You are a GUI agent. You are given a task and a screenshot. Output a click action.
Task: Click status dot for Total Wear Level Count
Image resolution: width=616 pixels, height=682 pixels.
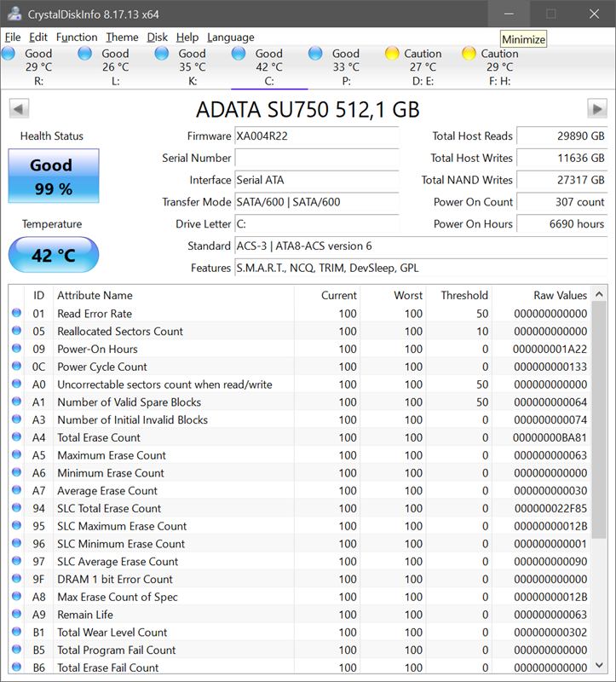click(x=16, y=632)
